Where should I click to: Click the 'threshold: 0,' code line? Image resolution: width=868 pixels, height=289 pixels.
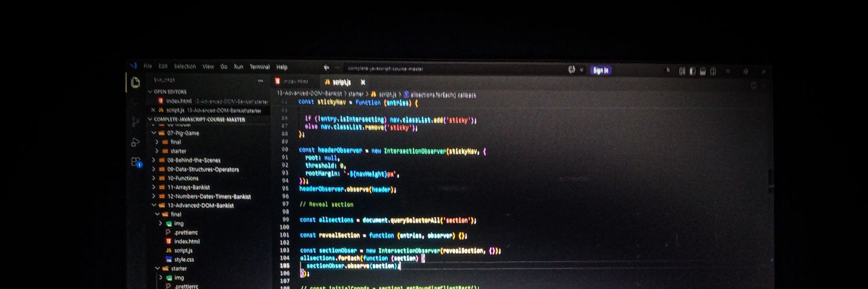325,165
